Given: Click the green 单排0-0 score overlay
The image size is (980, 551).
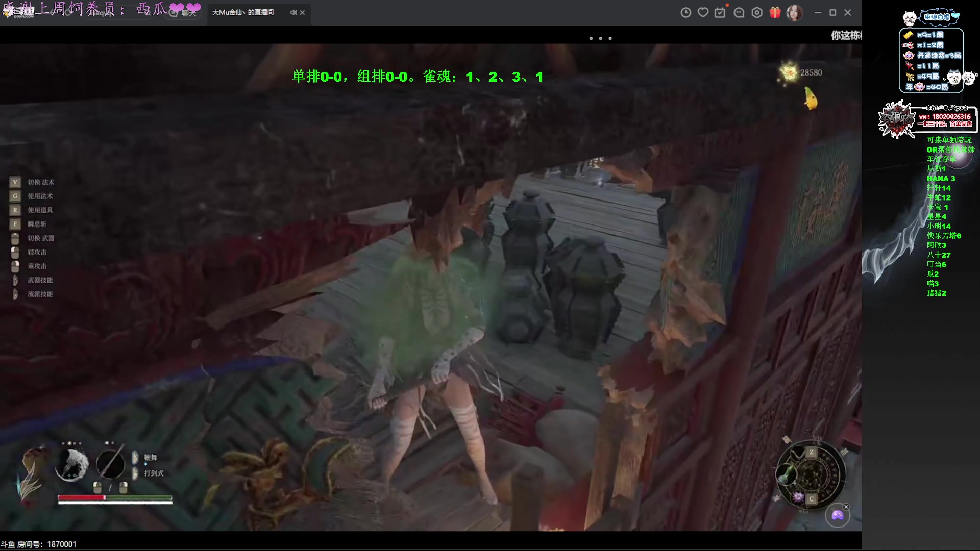Looking at the screenshot, I should click(417, 77).
